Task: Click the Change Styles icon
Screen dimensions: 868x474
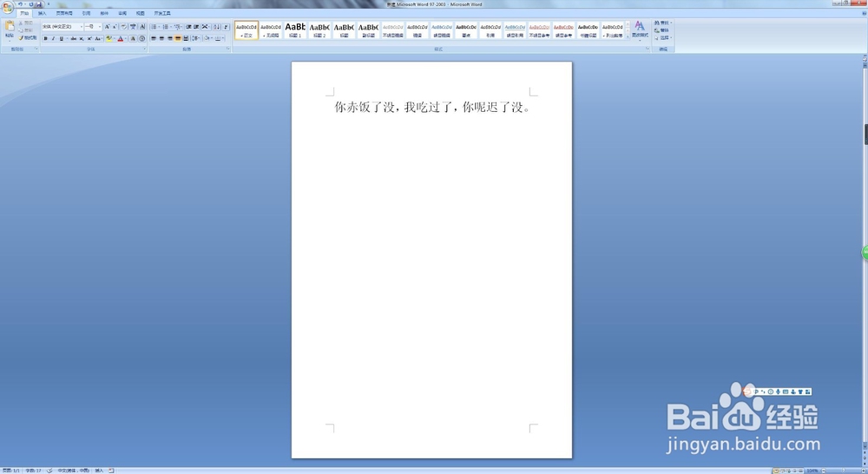Action: (x=640, y=29)
